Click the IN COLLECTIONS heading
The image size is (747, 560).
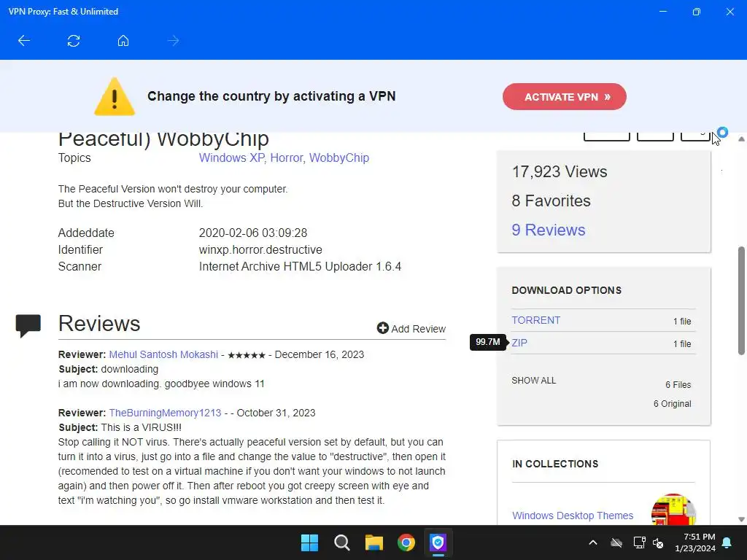pyautogui.click(x=555, y=464)
